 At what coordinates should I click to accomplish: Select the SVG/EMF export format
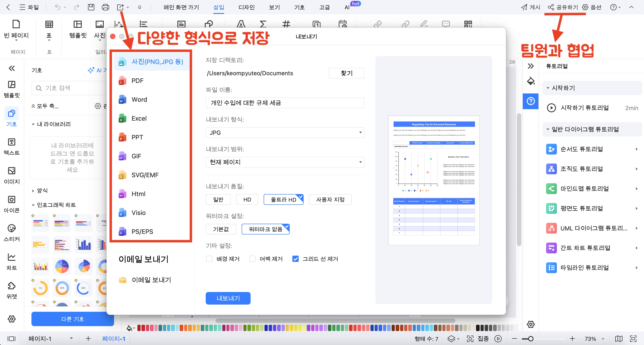click(x=145, y=175)
